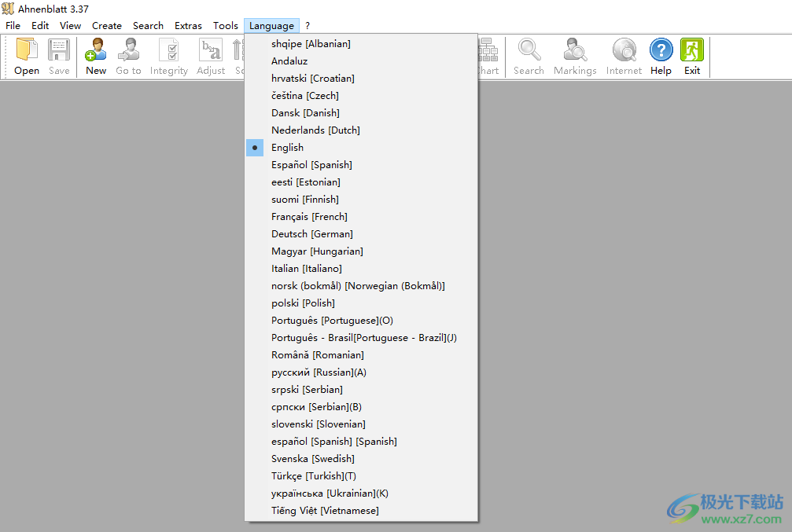The width and height of the screenshot is (792, 532).
Task: Choose Svenska [Swedish] language
Action: pos(361,459)
